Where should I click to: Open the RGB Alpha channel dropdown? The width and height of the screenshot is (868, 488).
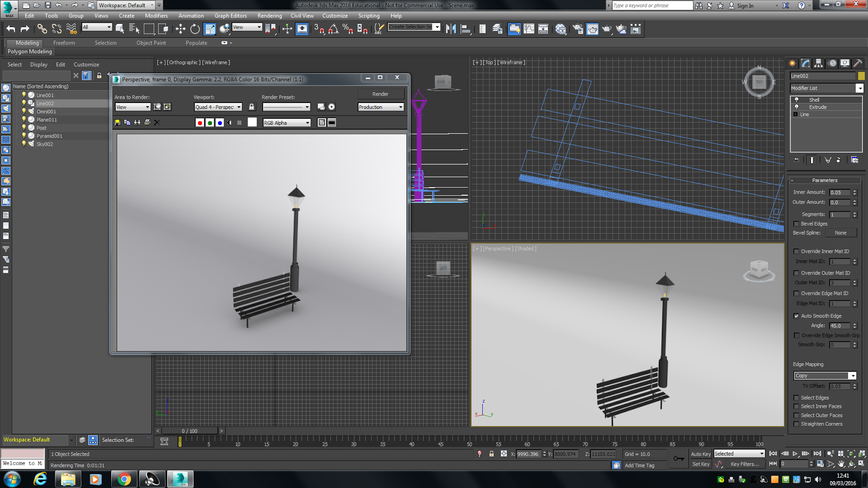pos(287,123)
